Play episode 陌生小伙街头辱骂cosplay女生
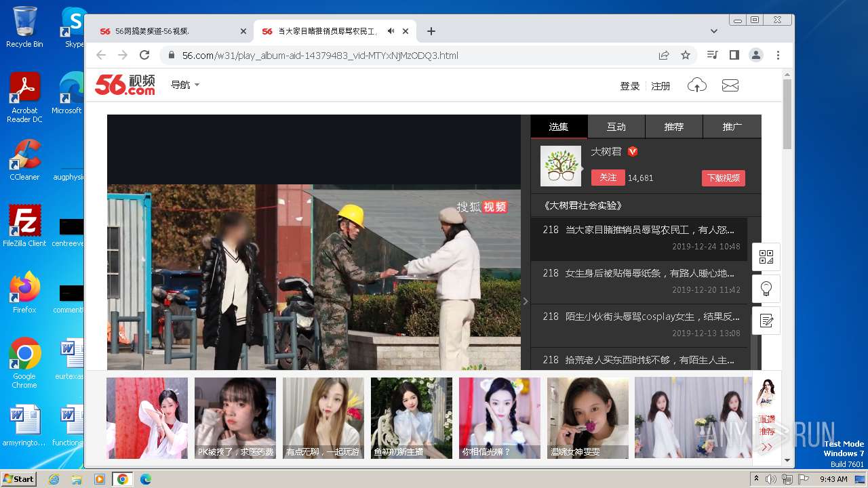Screen dimensions: 868x488 [639, 326]
